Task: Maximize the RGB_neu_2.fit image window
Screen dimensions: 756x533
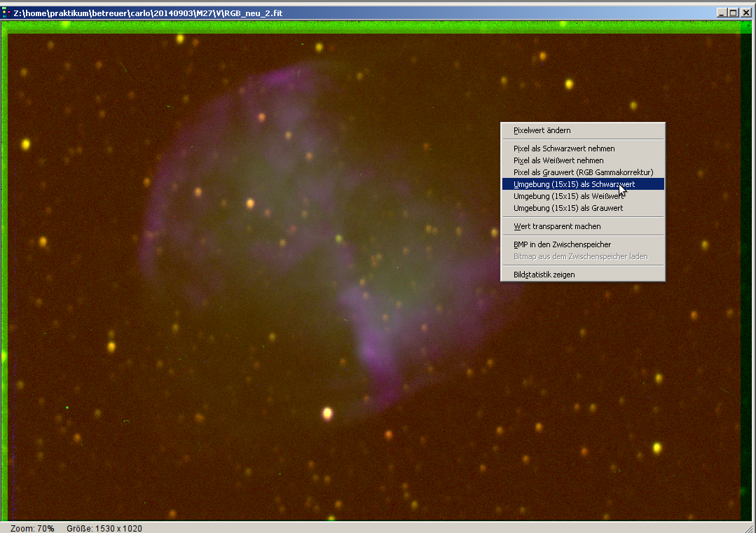Action: [733, 13]
